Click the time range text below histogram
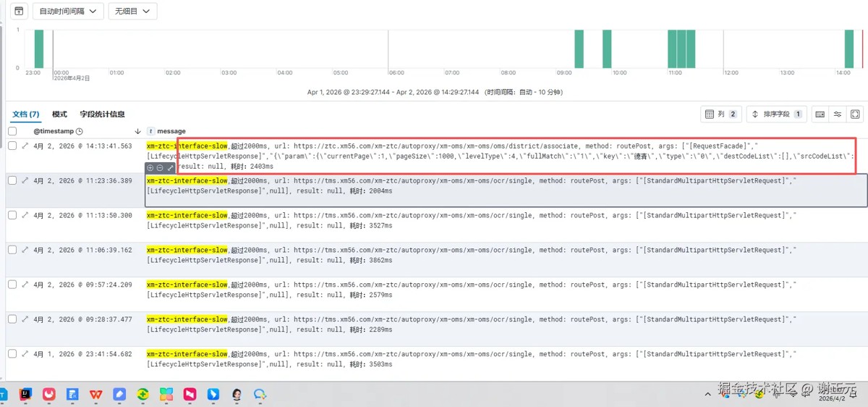 coord(435,92)
